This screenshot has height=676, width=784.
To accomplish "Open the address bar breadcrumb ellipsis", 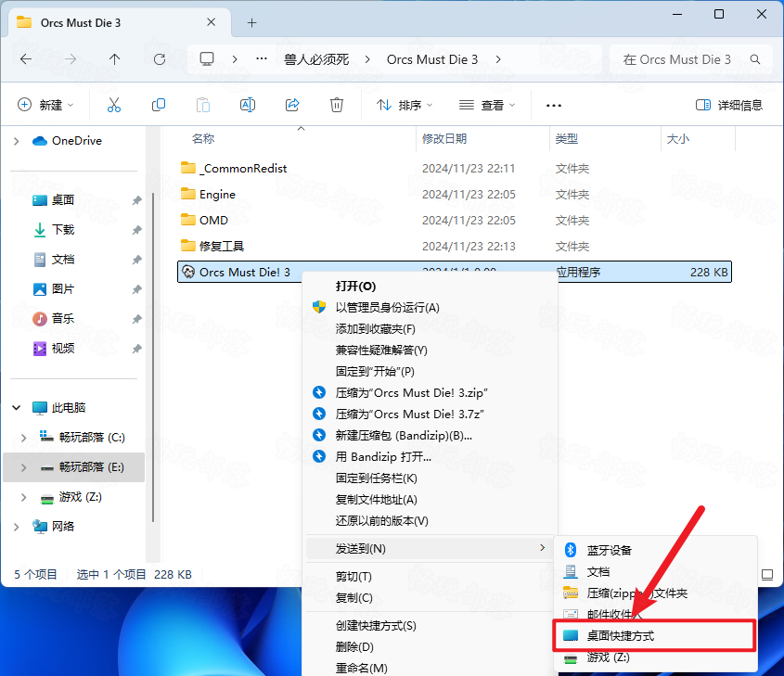I will click(261, 59).
